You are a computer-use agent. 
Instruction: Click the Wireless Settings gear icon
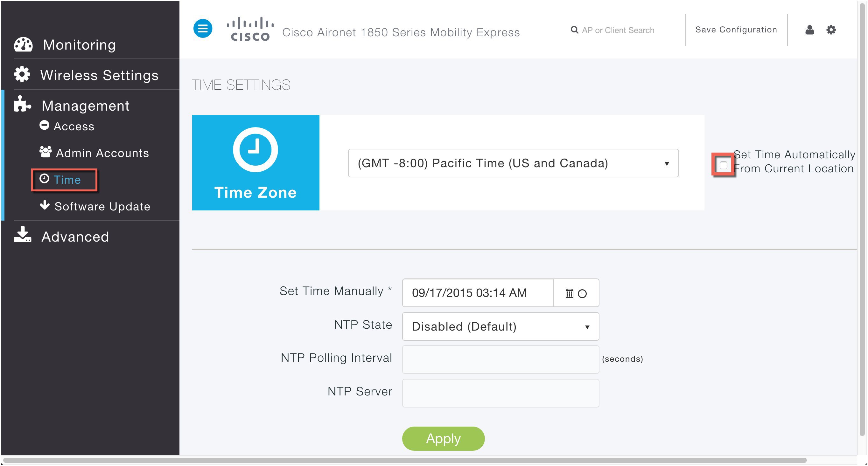[x=22, y=74]
